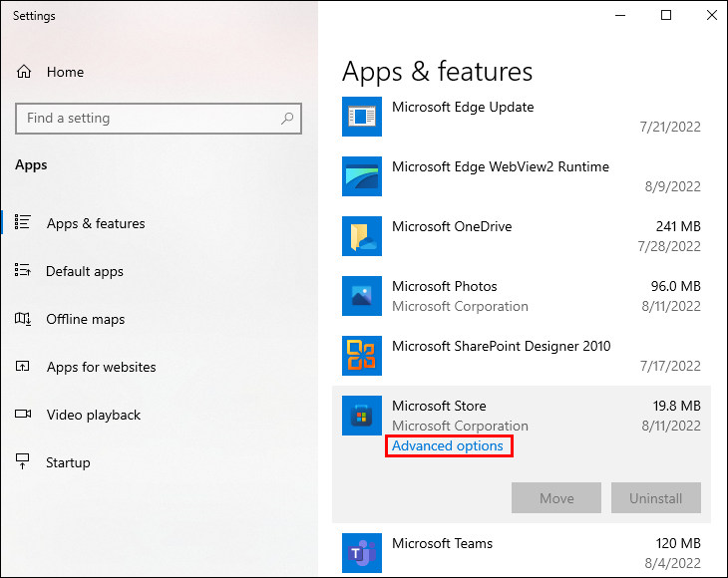Click the Apps section heading
Screen dimensions: 728x578
31,165
